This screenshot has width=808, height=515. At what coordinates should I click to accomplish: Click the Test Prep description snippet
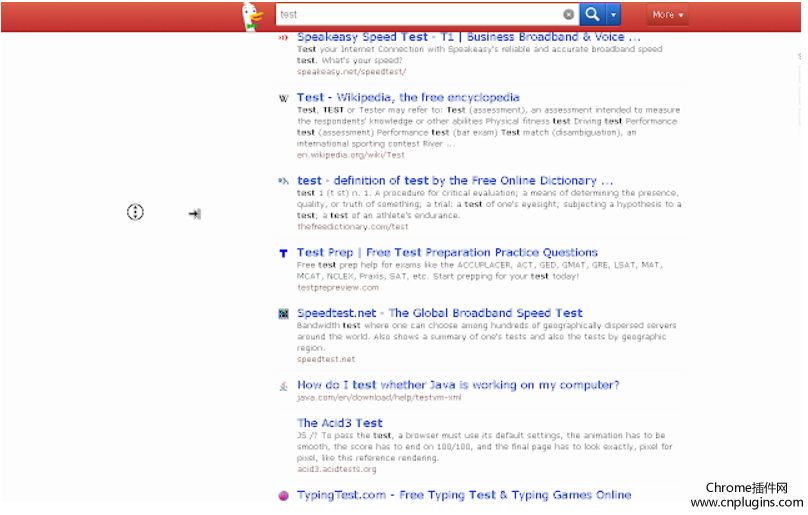[480, 271]
